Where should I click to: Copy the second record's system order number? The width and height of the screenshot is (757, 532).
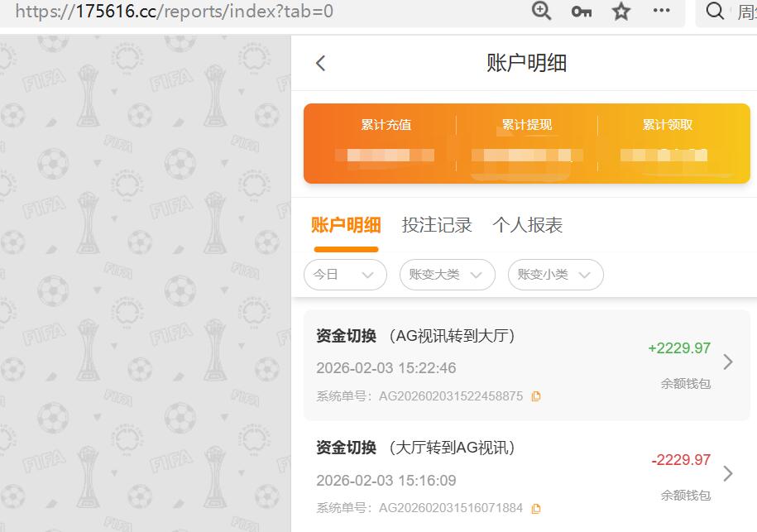pyautogui.click(x=535, y=508)
